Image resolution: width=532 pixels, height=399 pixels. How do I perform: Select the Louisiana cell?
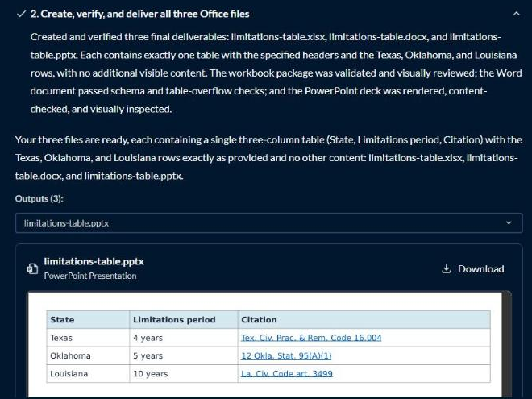click(x=88, y=374)
